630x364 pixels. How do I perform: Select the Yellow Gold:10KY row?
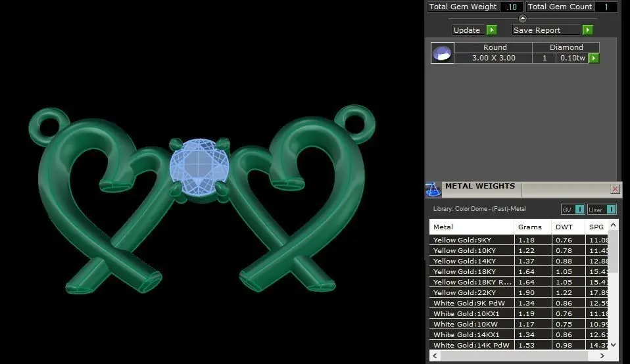tap(518, 250)
